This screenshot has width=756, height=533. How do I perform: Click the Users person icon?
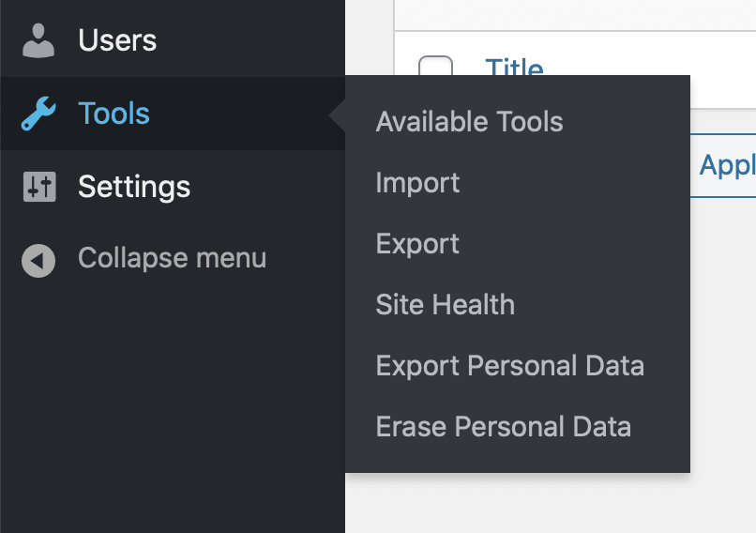pyautogui.click(x=38, y=40)
